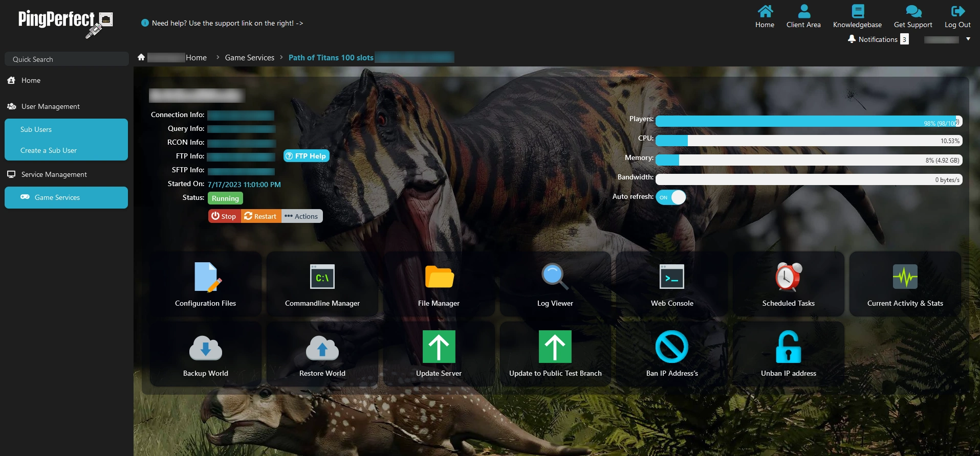The image size is (980, 456).
Task: Open the Web Console
Action: coord(671,278)
